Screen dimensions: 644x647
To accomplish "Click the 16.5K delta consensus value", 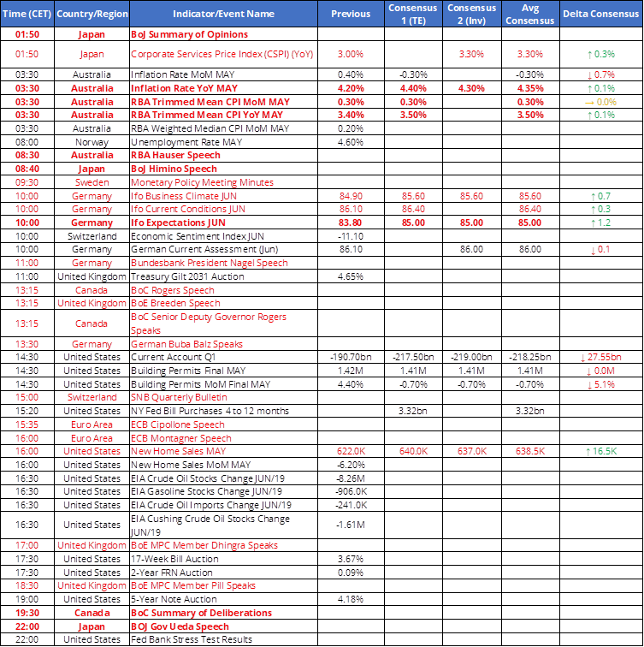I will click(601, 451).
